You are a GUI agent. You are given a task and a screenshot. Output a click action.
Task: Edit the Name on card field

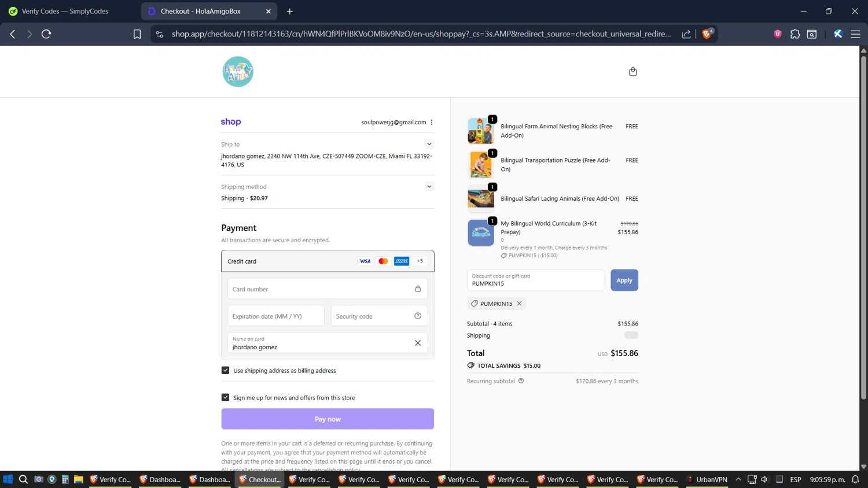pos(328,343)
